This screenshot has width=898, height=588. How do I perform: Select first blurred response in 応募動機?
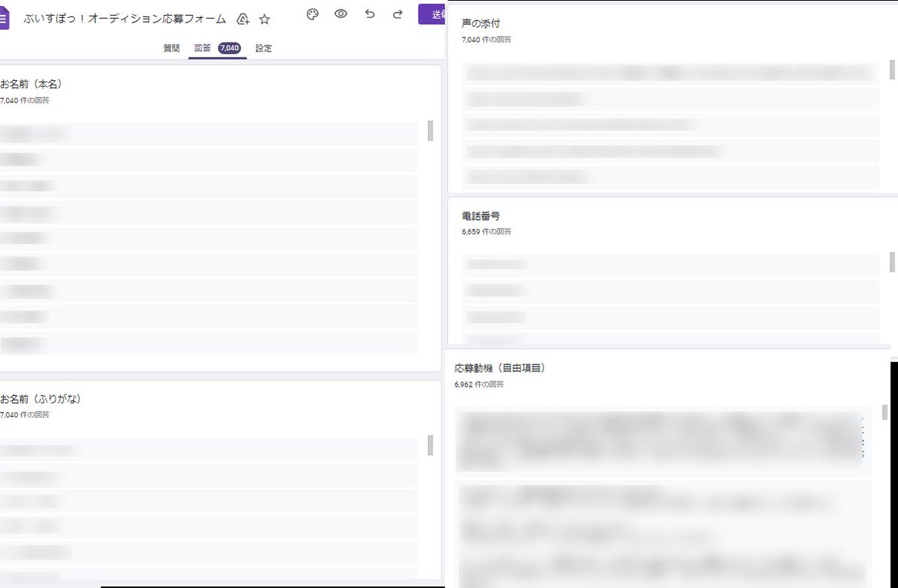coord(663,441)
